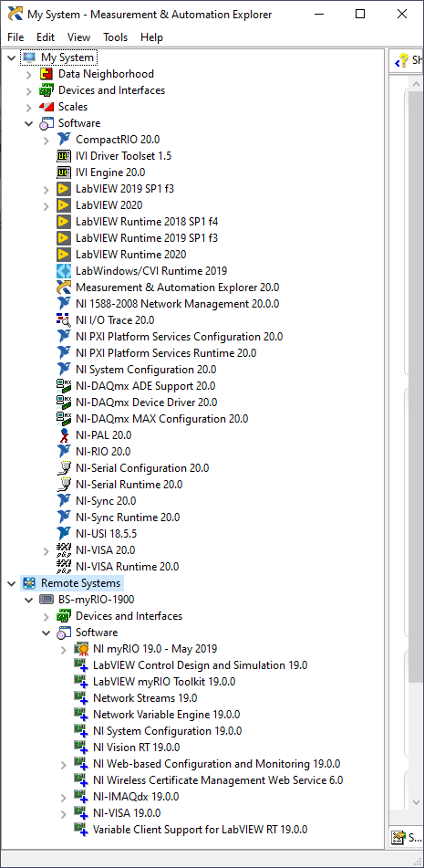
Task: Click the LabWindows/CVI Runtime 2019 icon
Action: click(64, 271)
